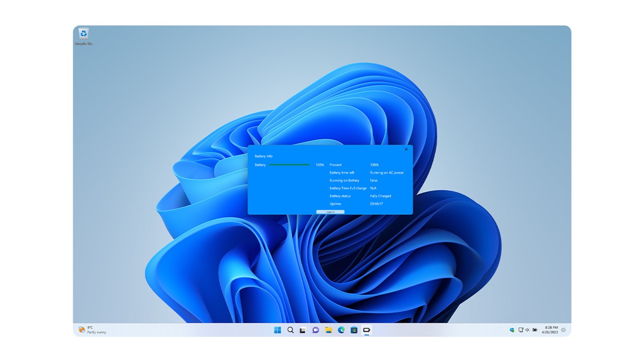Image resolution: width=644 pixels, height=362 pixels.
Task: Open the Recycle Bin desktop icon
Action: click(x=83, y=37)
